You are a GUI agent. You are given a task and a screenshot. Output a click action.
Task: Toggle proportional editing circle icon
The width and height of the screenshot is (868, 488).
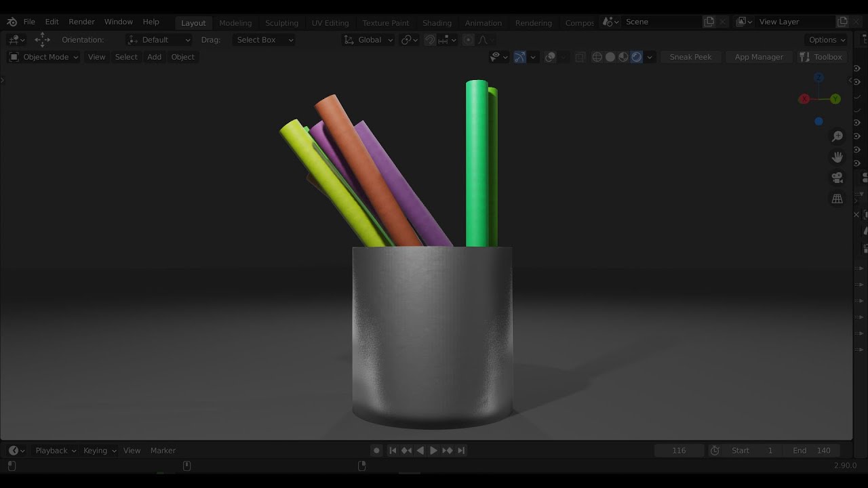tap(468, 40)
